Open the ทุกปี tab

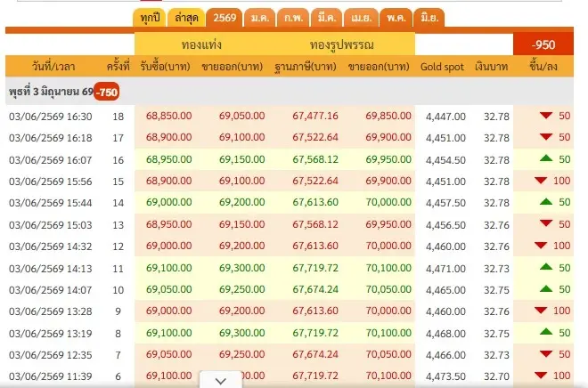pos(150,18)
